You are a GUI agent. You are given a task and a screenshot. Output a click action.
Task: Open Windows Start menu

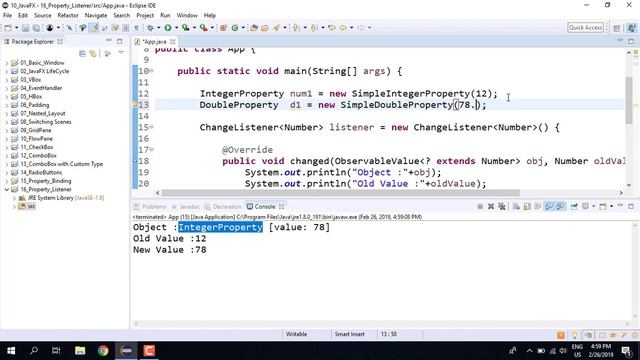11,351
